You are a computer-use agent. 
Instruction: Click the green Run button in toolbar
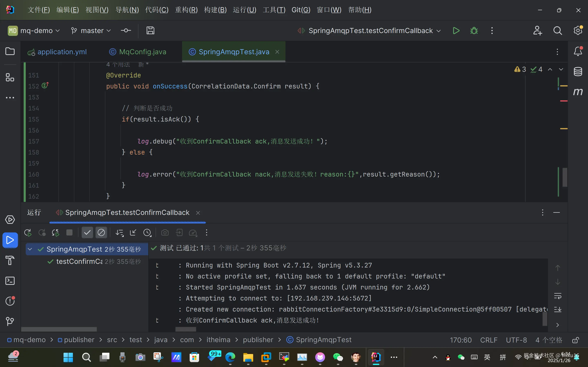click(x=456, y=31)
